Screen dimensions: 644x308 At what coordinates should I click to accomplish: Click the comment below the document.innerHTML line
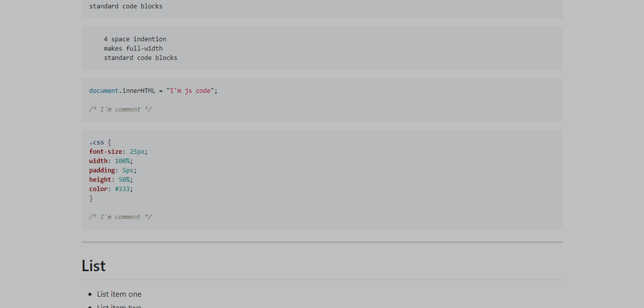(120, 110)
